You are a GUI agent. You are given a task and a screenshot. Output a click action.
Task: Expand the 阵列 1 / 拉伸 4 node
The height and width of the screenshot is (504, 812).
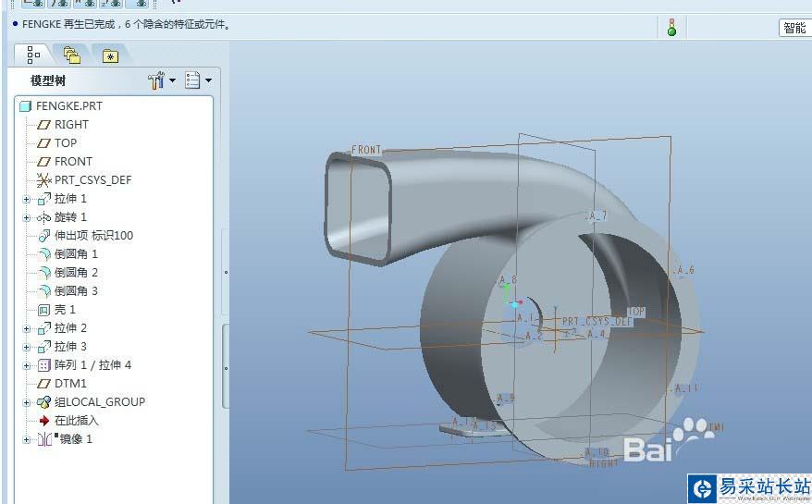click(27, 365)
